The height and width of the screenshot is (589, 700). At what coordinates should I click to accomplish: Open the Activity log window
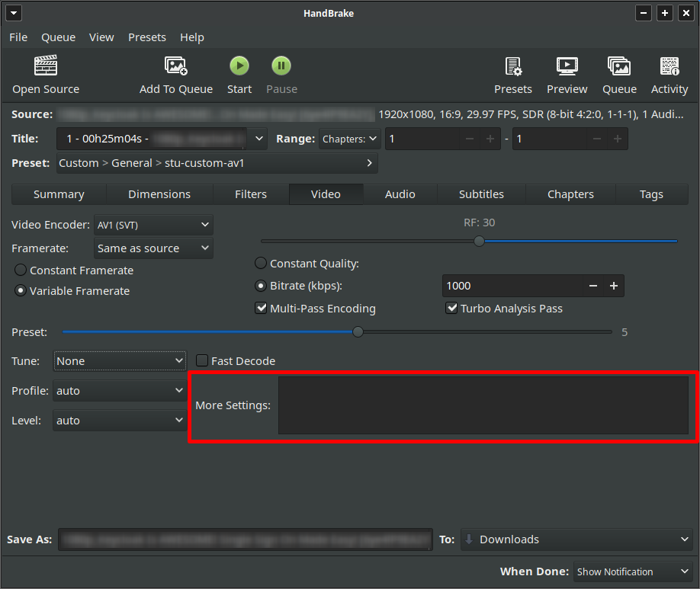669,74
